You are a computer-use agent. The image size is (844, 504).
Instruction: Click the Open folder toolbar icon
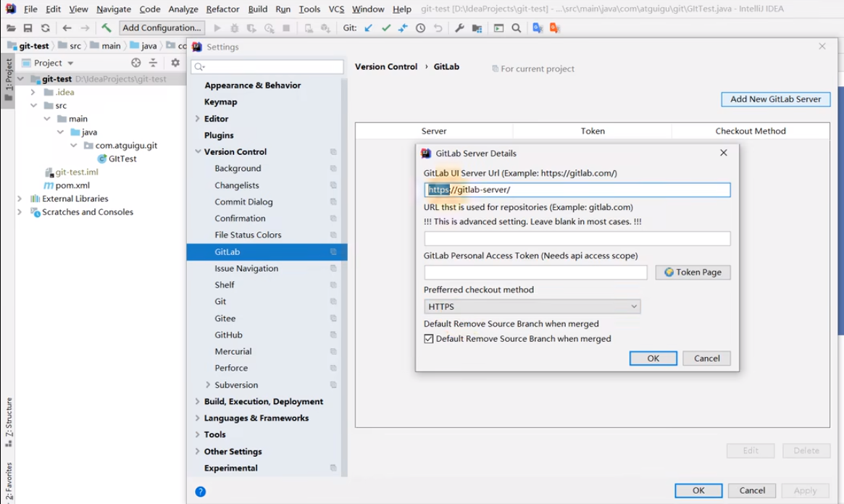(11, 28)
